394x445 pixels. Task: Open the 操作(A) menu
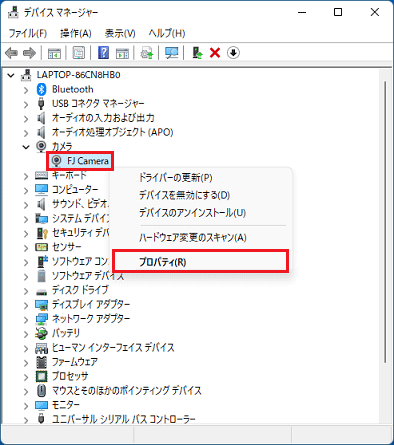pyautogui.click(x=76, y=33)
